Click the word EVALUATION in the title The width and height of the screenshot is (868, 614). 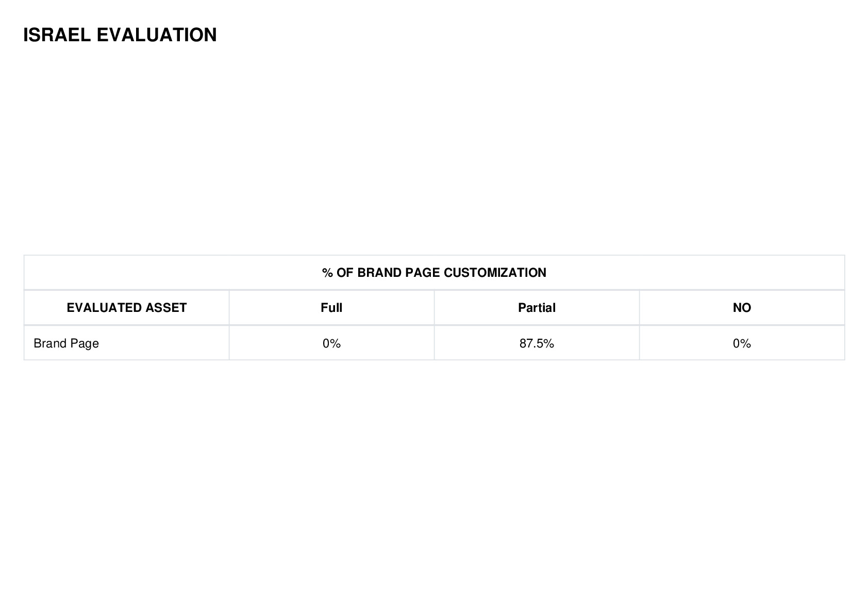coord(157,35)
